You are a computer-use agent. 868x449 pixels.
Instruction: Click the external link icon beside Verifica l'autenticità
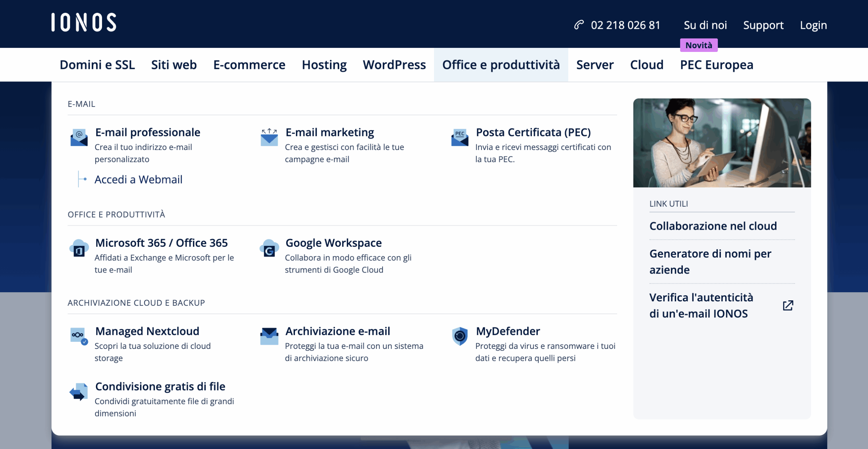tap(788, 305)
